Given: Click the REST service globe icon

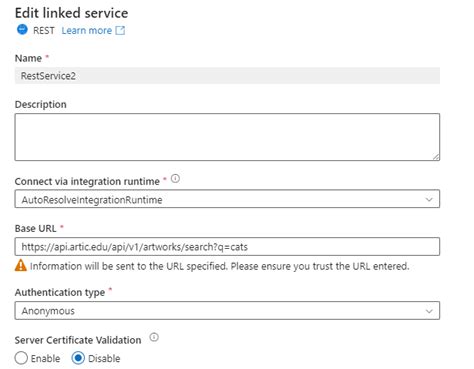Looking at the screenshot, I should 22,30.
